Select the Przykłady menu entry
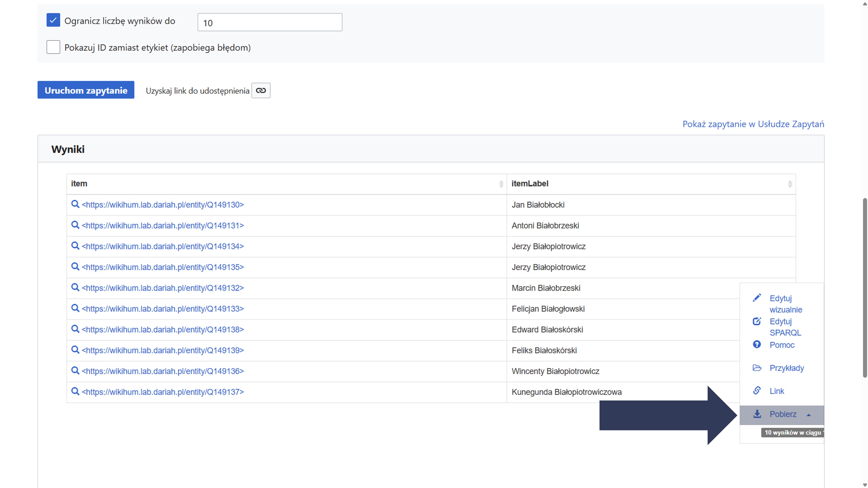Screen dimensions: 868x488 click(x=787, y=368)
